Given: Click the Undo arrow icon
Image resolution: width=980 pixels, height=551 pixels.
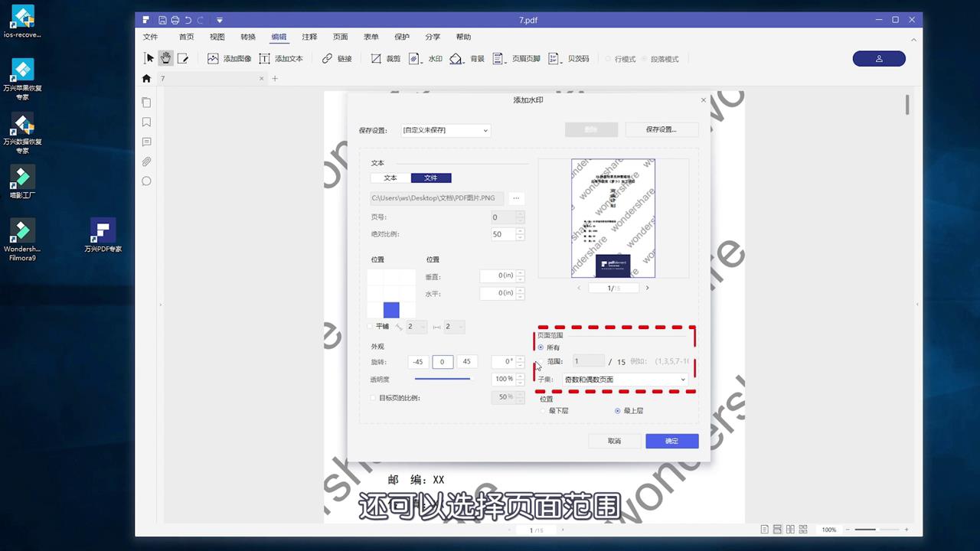Looking at the screenshot, I should click(x=188, y=20).
